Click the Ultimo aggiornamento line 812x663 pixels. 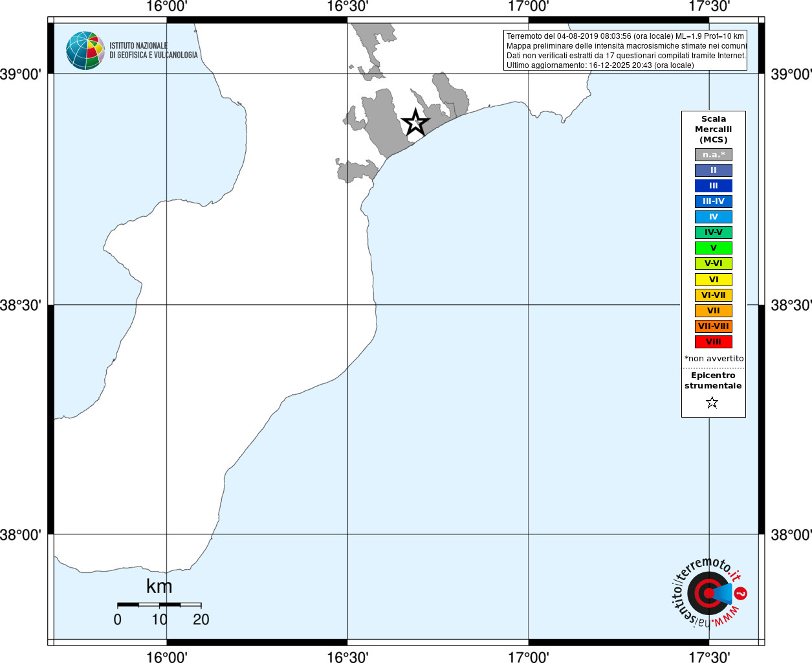pyautogui.click(x=600, y=65)
